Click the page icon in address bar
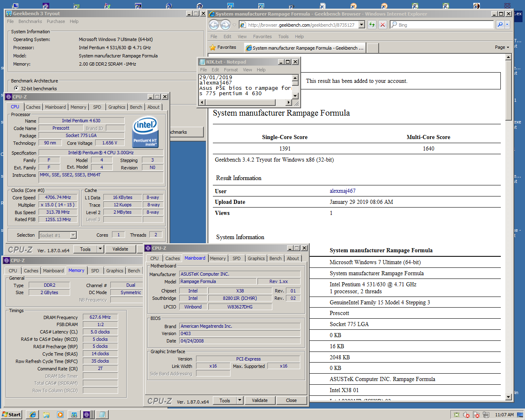The image size is (525, 420). 243,25
